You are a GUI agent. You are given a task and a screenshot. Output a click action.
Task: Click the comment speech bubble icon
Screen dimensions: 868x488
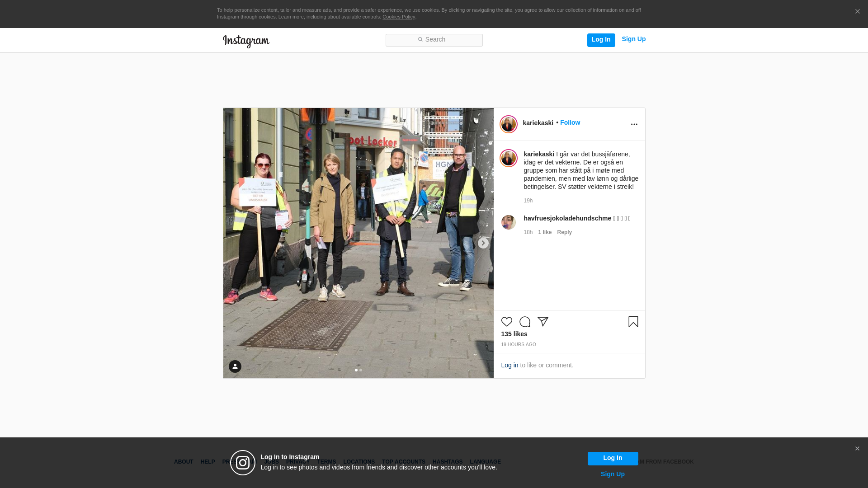click(524, 322)
